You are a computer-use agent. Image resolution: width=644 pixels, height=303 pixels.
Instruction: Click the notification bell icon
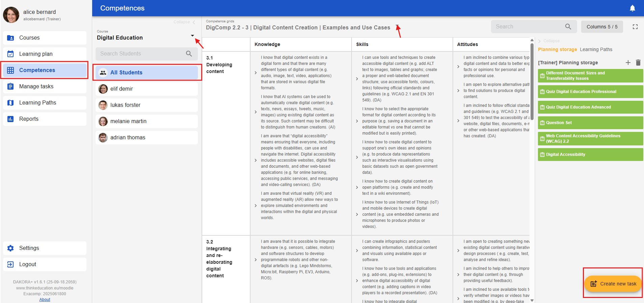(632, 8)
